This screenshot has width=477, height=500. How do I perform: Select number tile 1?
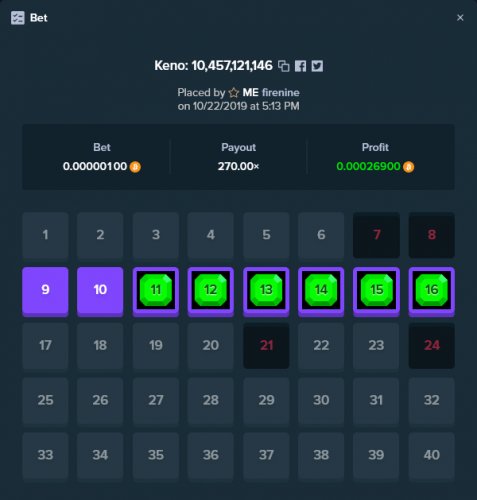click(45, 236)
